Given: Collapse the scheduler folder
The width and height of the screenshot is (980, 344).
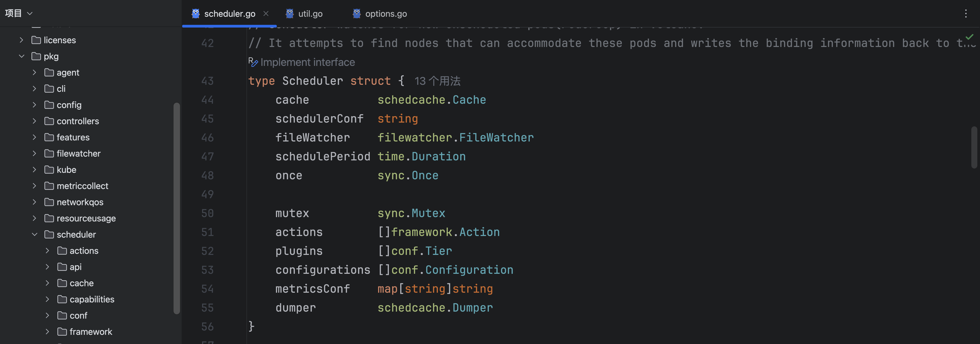Looking at the screenshot, I should 35,235.
